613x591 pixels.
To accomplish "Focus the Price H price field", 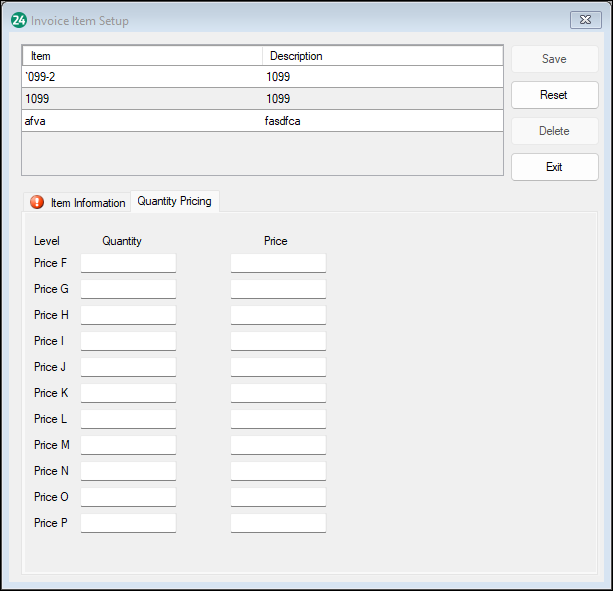I will pos(278,315).
